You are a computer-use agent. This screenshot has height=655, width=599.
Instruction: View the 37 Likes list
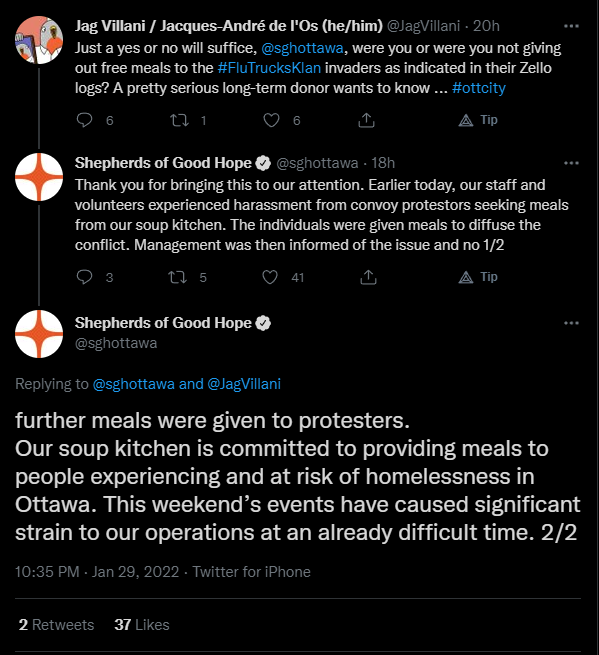pyautogui.click(x=142, y=625)
